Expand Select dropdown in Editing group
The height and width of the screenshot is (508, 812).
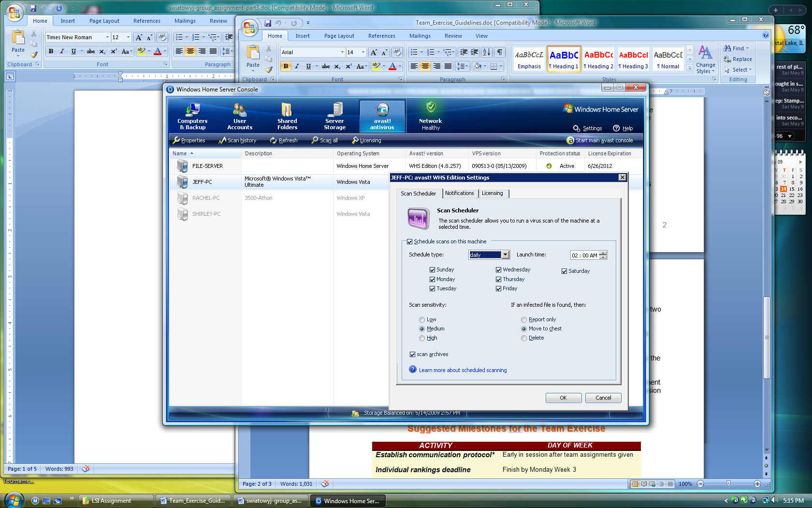click(x=750, y=70)
